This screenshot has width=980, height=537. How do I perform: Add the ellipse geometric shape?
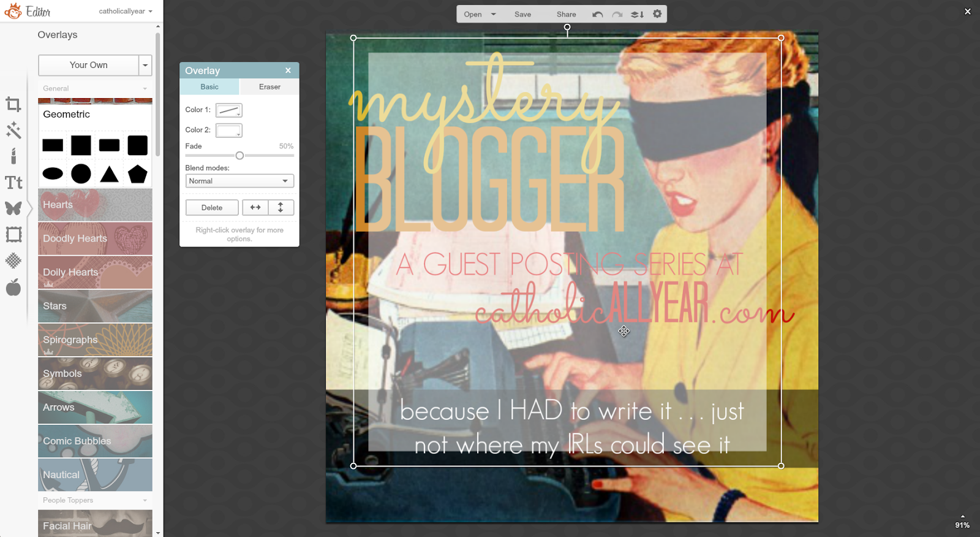(53, 173)
